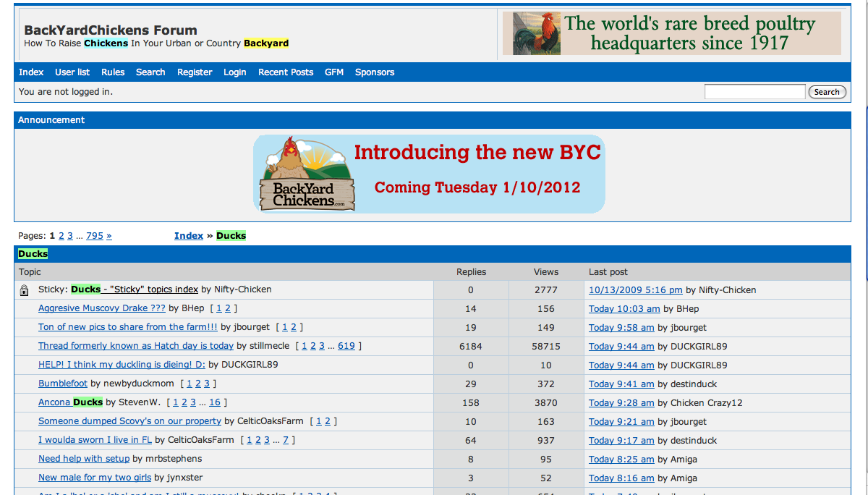Click the Index breadcrumb link
This screenshot has width=868, height=495.
click(189, 236)
